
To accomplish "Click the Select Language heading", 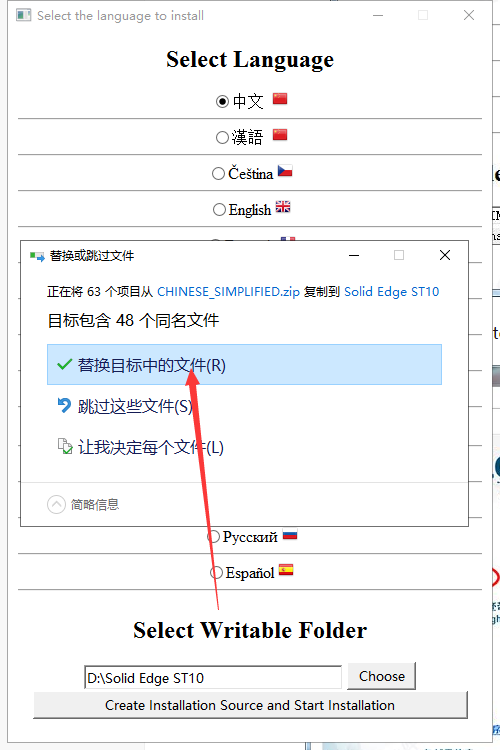I will coord(250,60).
